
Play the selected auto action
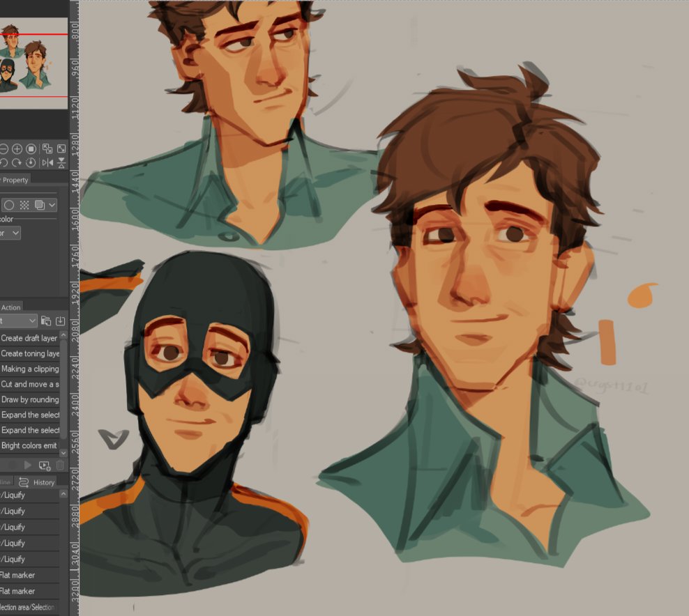[28, 465]
